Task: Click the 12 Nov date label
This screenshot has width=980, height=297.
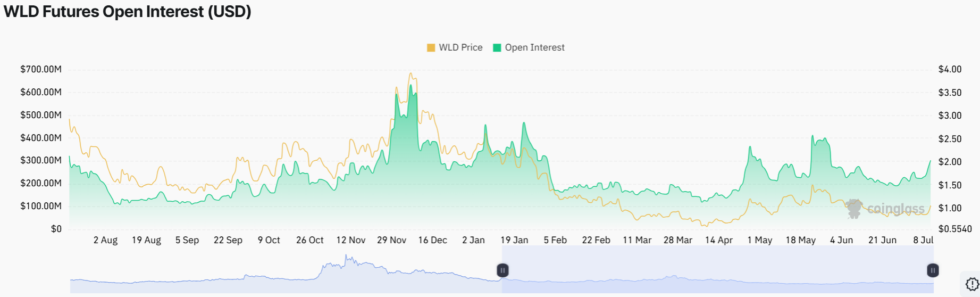Action: [351, 240]
